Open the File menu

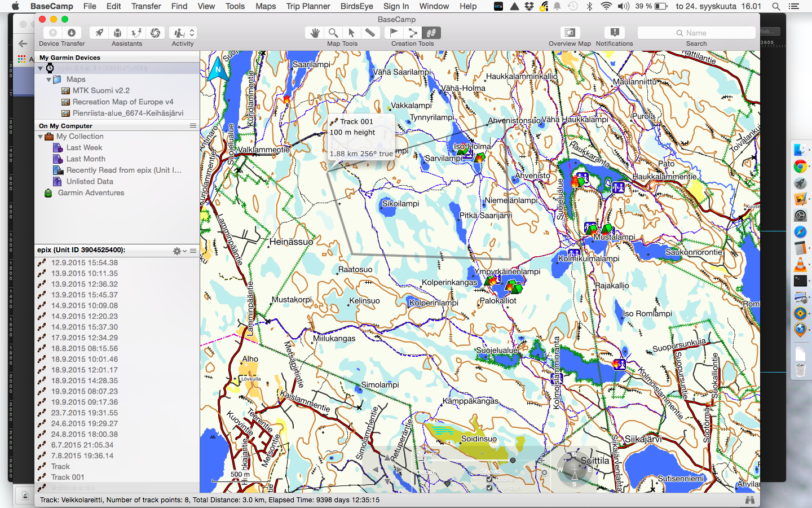click(x=90, y=6)
